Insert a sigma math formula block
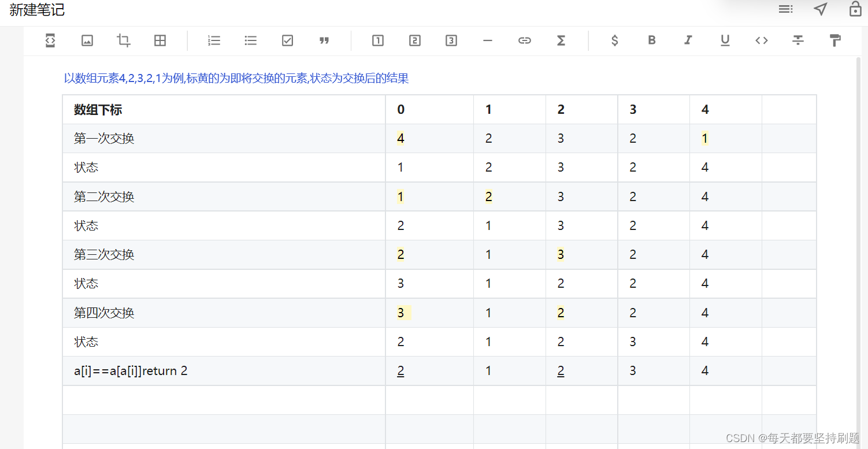The width and height of the screenshot is (868, 449). pos(561,40)
